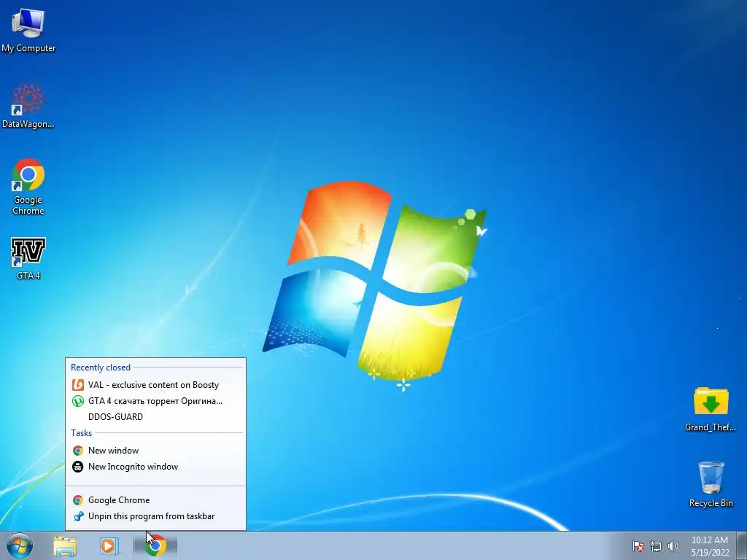Viewport: 747px width, 560px height.
Task: Select the Grand_Thef... download folder icon
Action: point(711,409)
